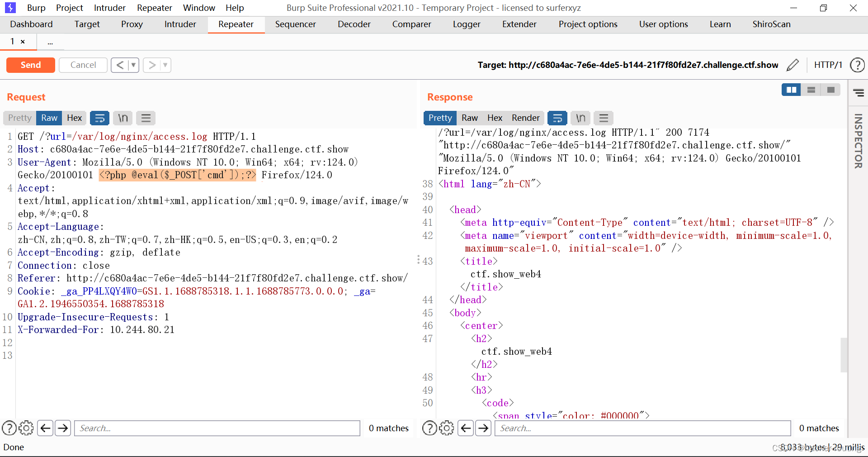This screenshot has height=457, width=868.
Task: Select top-bottom stacked layout icon
Action: point(811,90)
